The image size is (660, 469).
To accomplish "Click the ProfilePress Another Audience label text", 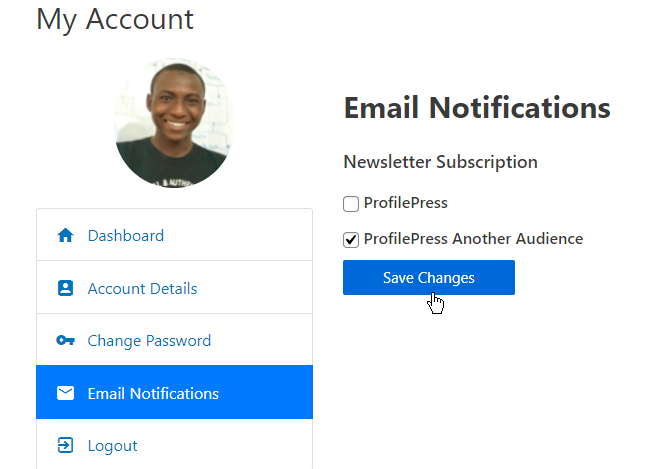I will (473, 239).
